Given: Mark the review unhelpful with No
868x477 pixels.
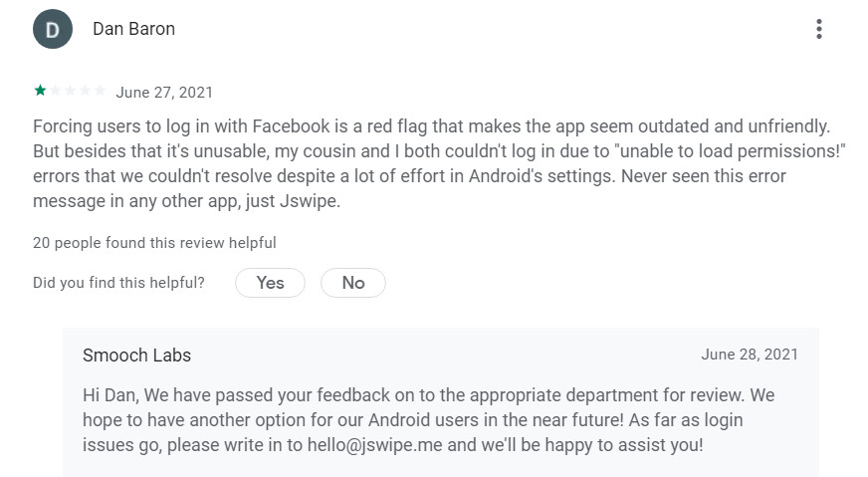Looking at the screenshot, I should pyautogui.click(x=353, y=283).
